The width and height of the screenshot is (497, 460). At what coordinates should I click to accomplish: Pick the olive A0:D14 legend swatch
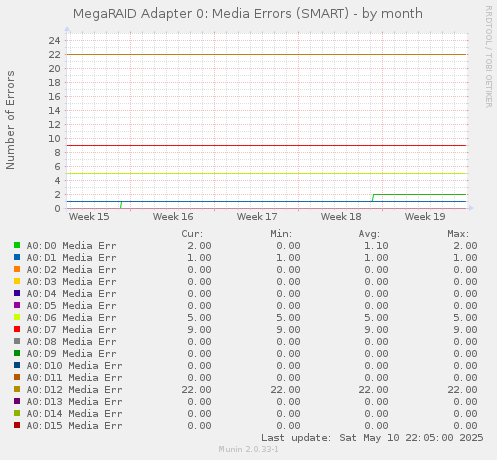coord(17,413)
